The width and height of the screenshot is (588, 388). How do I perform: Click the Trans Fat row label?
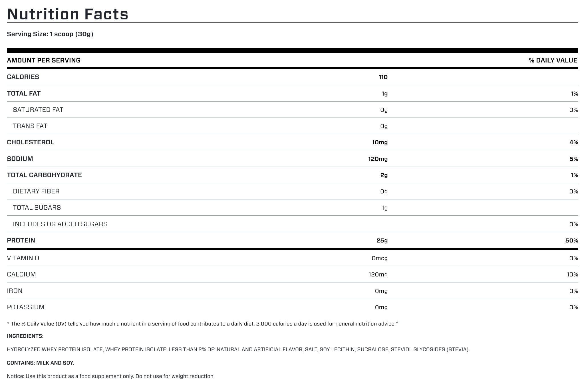click(30, 126)
